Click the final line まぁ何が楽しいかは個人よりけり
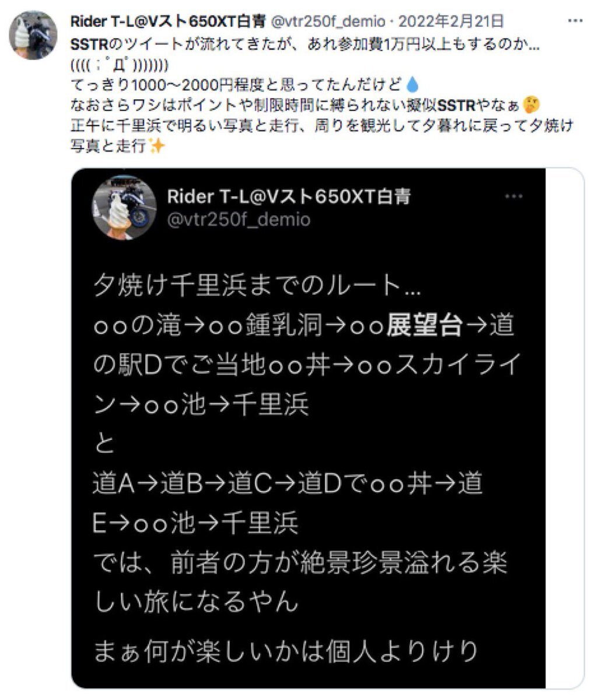The image size is (594, 700). coord(286,650)
